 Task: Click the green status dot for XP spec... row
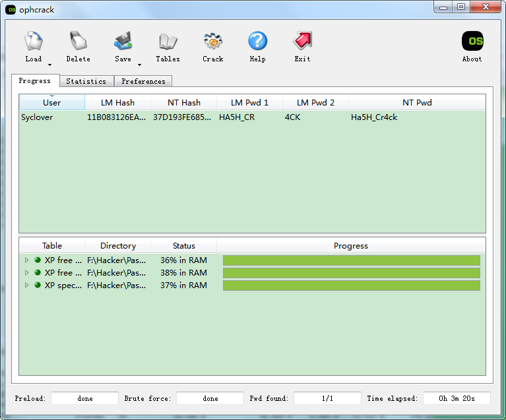38,285
